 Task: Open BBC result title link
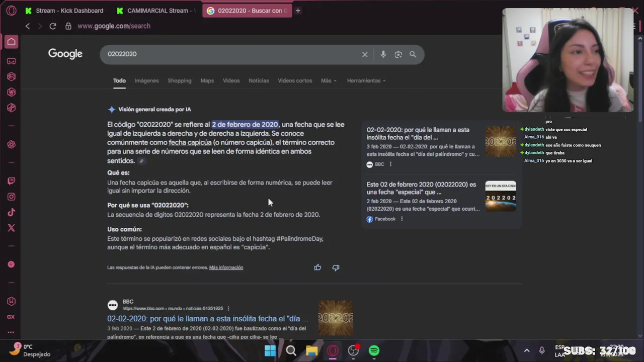tap(207, 319)
